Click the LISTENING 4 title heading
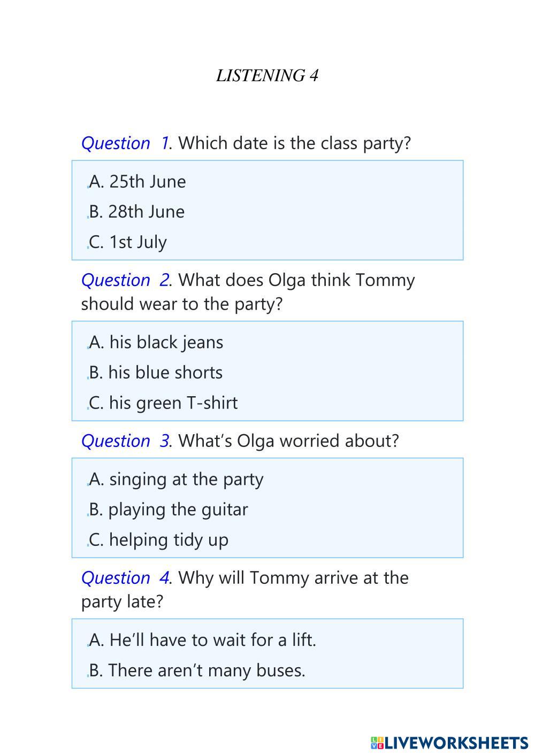The height and width of the screenshot is (756, 535). coord(267,76)
